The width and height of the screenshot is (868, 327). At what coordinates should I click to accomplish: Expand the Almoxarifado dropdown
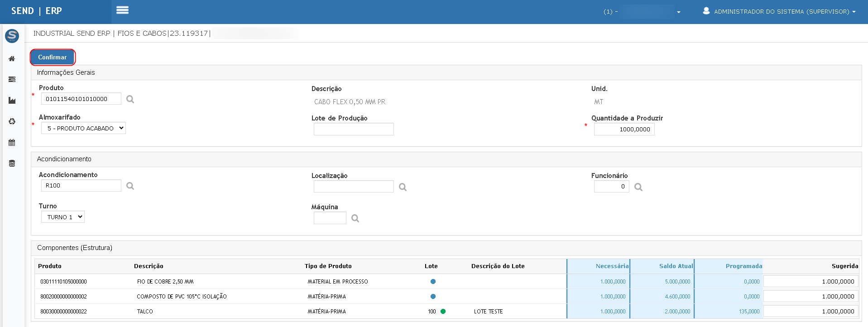pos(83,128)
